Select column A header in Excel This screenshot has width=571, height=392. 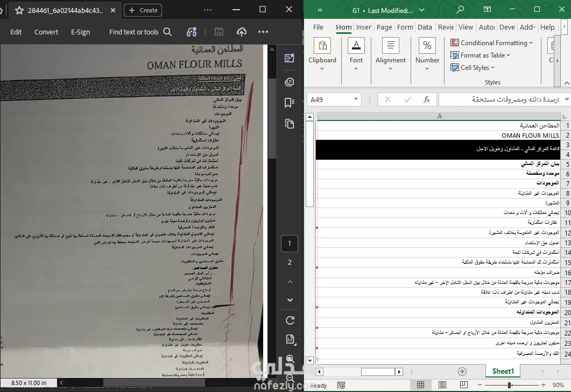pos(439,116)
